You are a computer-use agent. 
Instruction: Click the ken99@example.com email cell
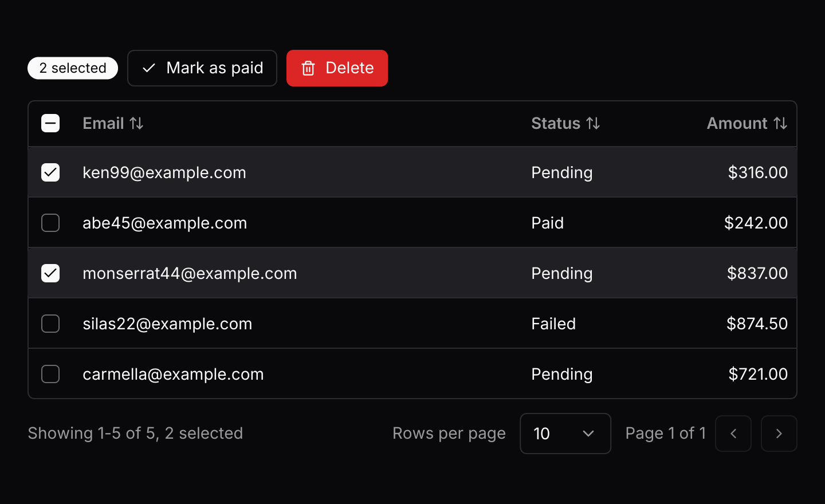click(x=164, y=172)
